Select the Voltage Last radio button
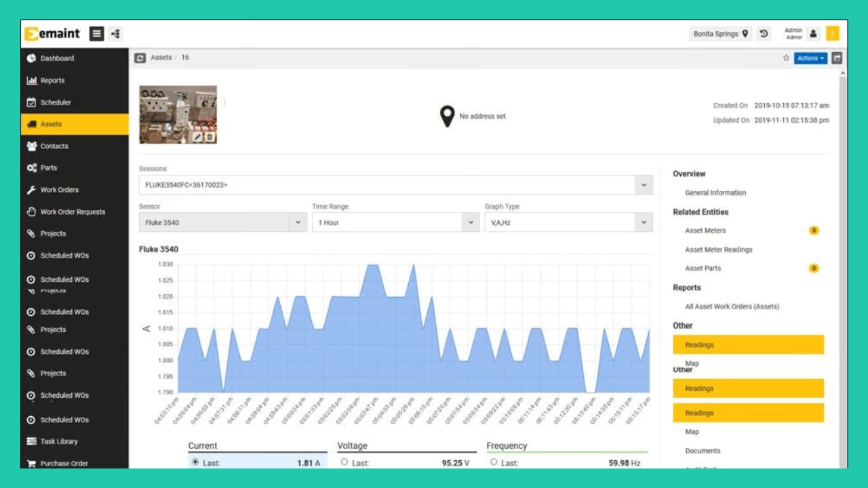The width and height of the screenshot is (868, 488). pyautogui.click(x=344, y=462)
